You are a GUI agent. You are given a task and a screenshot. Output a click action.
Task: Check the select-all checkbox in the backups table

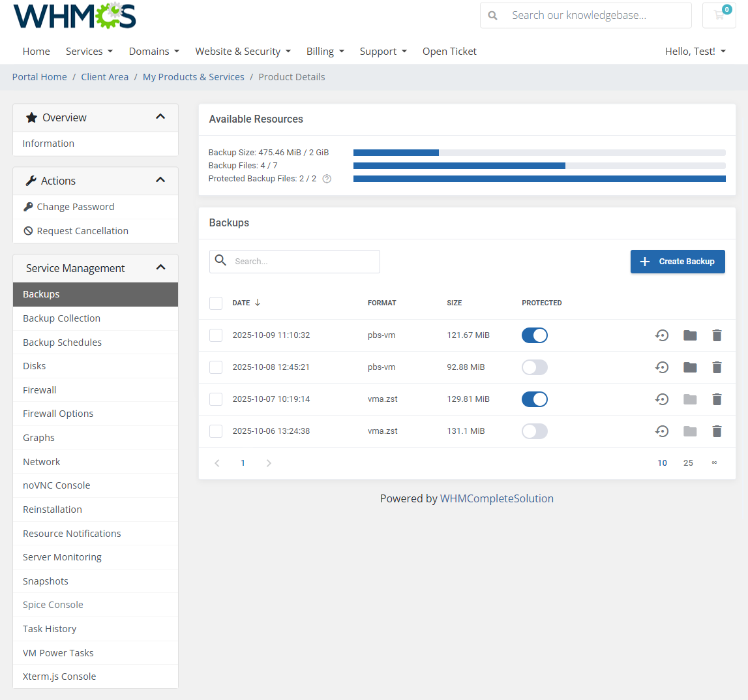coord(216,303)
